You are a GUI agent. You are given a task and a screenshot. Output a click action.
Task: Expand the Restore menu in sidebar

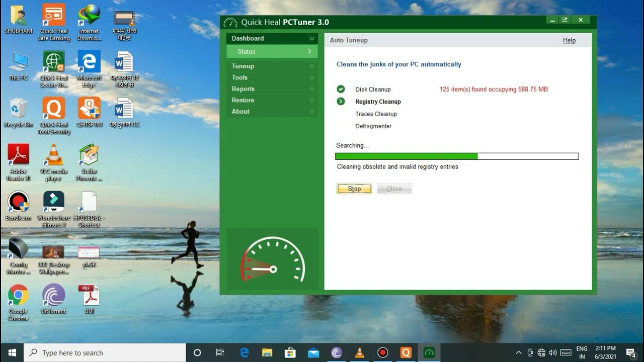pos(272,100)
